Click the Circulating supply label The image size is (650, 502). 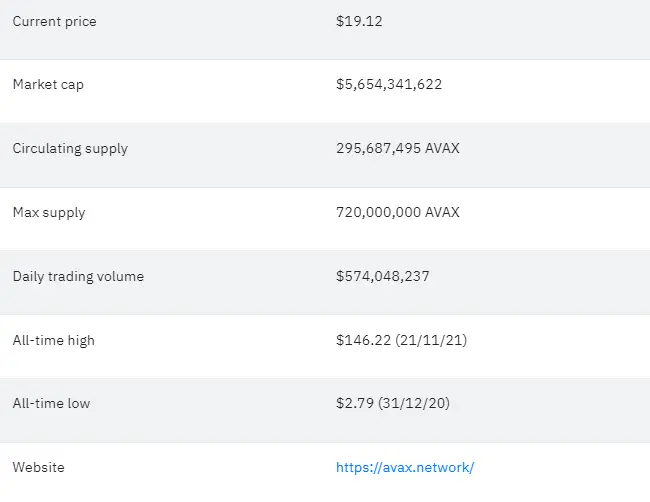(70, 148)
